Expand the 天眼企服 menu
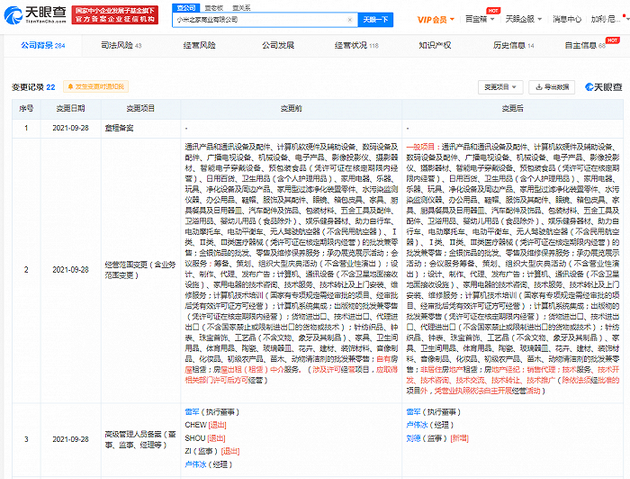This screenshot has height=479, width=630. point(523,19)
